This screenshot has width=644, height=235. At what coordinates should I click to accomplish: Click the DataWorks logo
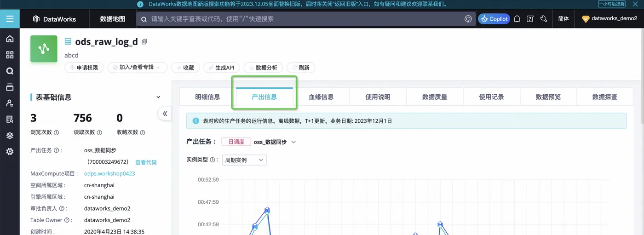(x=54, y=19)
